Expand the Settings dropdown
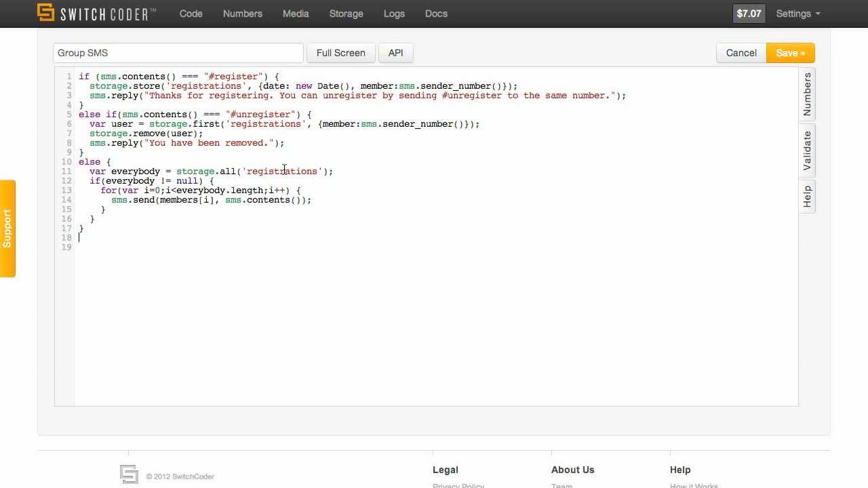The image size is (868, 488). [x=798, y=14]
